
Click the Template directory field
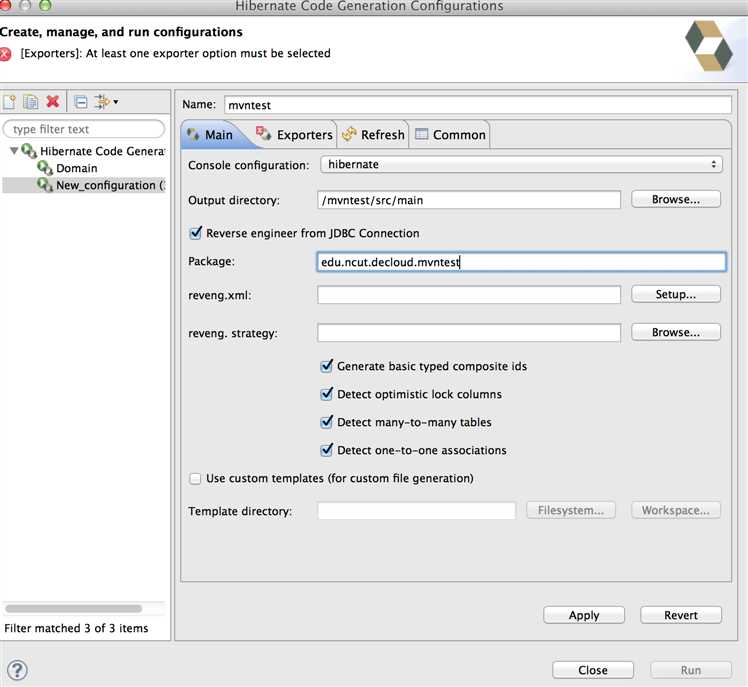[x=416, y=510]
